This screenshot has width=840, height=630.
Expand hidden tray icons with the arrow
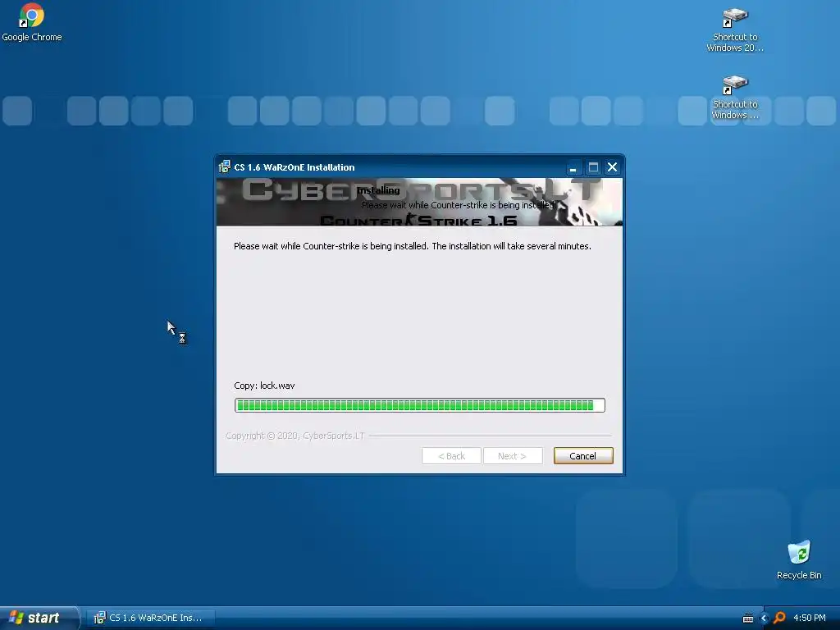point(764,619)
